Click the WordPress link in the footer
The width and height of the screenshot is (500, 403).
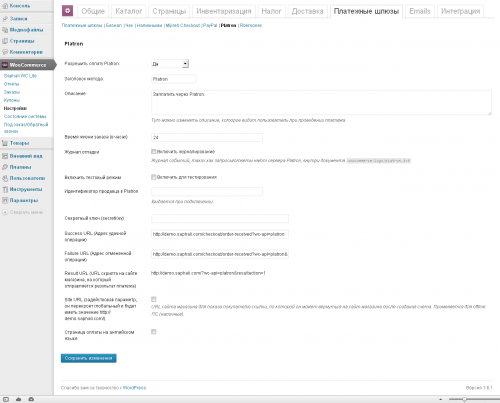point(134,388)
